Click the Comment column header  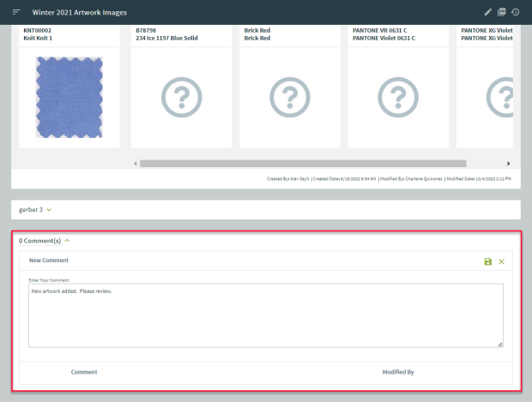pyautogui.click(x=84, y=372)
